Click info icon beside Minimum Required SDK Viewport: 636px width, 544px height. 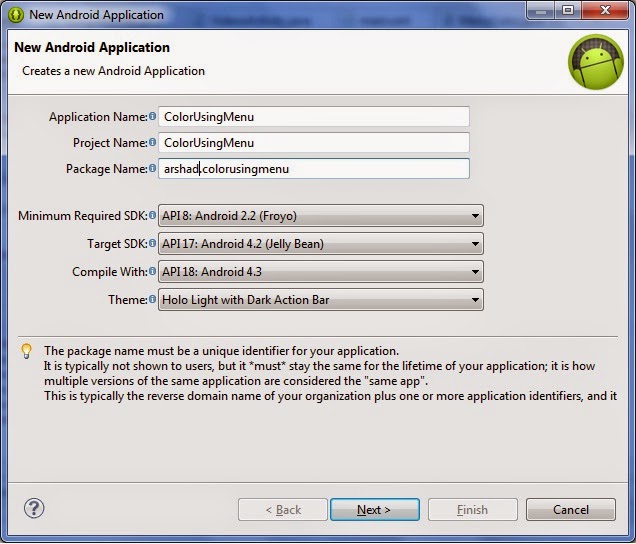coord(153,216)
